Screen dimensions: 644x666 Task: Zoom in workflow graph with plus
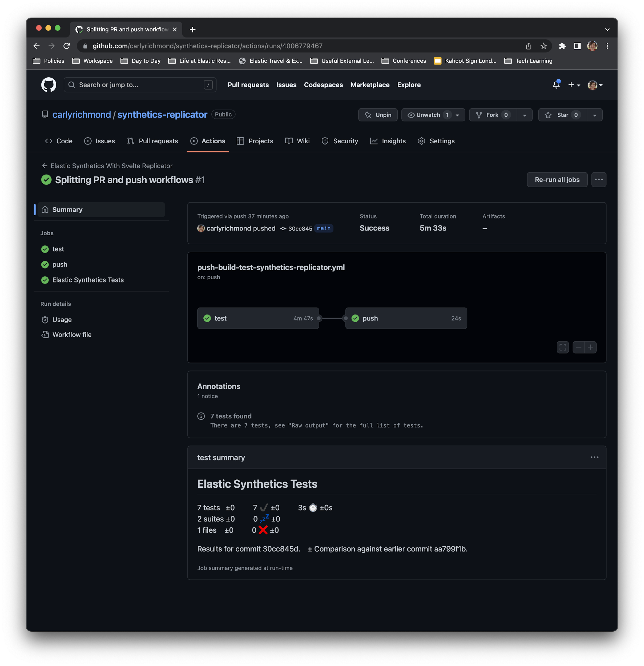(591, 347)
